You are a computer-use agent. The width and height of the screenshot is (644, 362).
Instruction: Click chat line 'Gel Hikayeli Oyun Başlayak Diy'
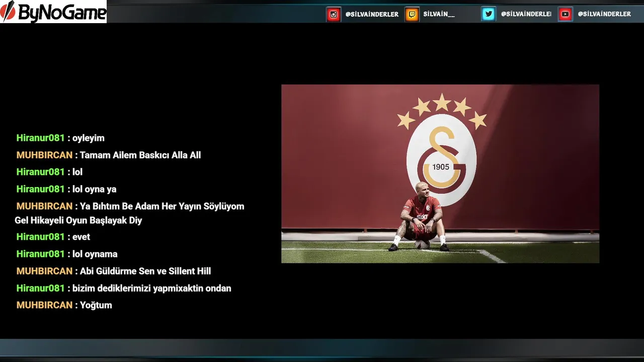78,221
